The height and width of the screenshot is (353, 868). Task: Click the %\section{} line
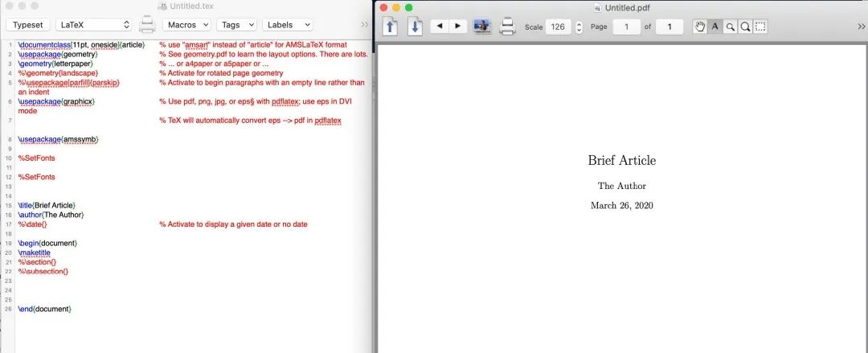click(x=37, y=261)
